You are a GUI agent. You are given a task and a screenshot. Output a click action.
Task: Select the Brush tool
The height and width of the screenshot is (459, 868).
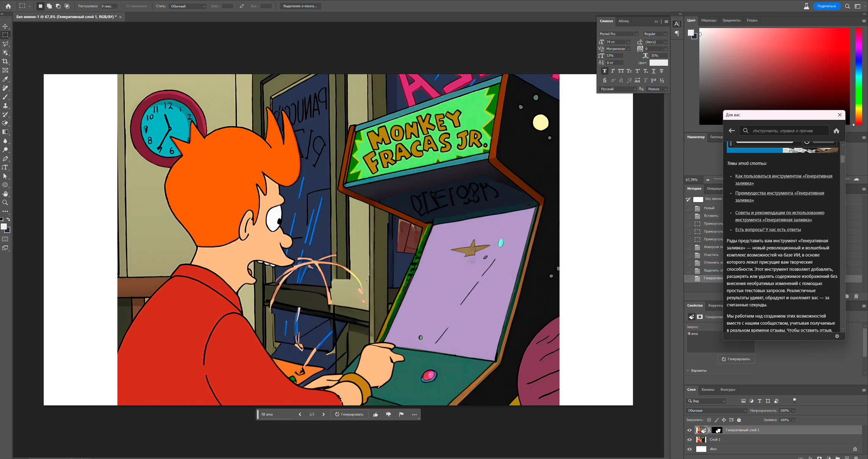[x=6, y=97]
